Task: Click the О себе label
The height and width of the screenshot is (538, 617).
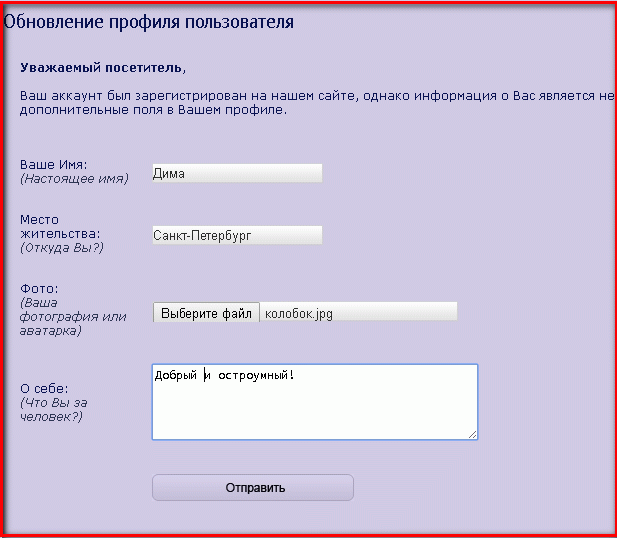Action: (43, 388)
